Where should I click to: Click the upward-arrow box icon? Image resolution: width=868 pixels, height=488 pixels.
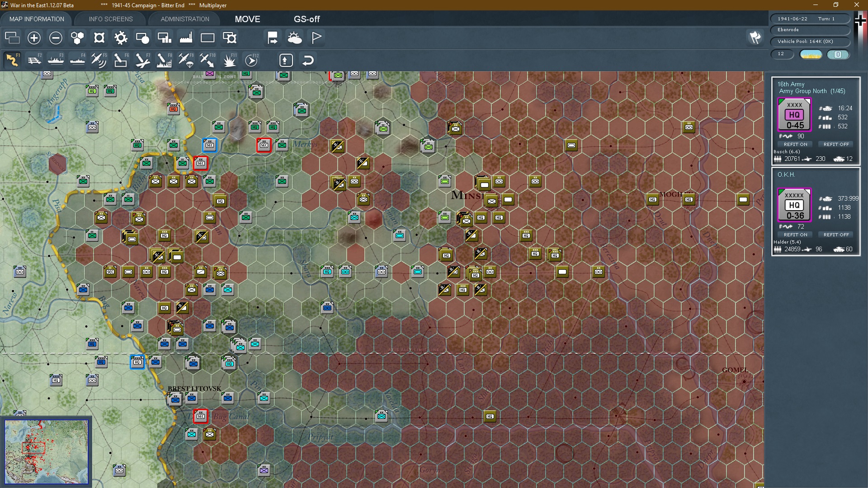pos(286,60)
